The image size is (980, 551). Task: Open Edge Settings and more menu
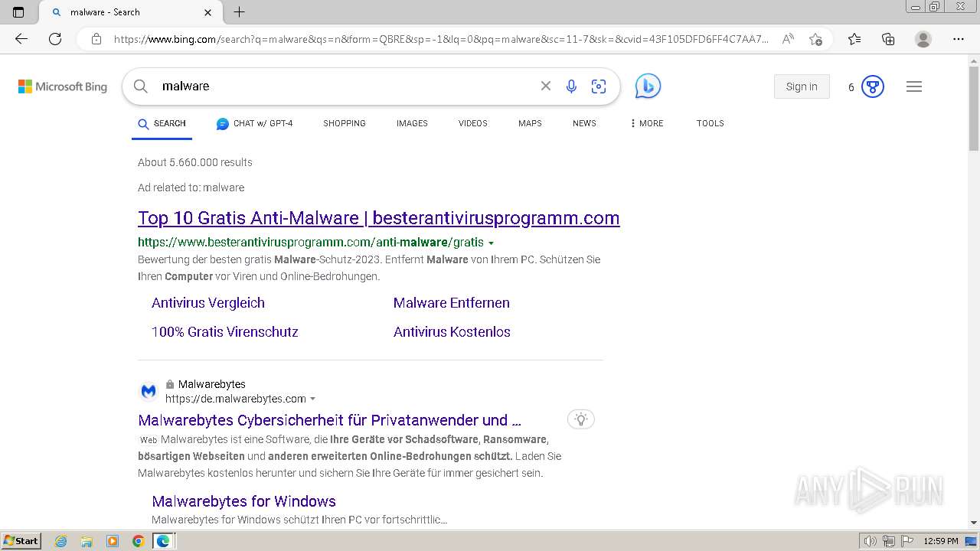coord(959,39)
